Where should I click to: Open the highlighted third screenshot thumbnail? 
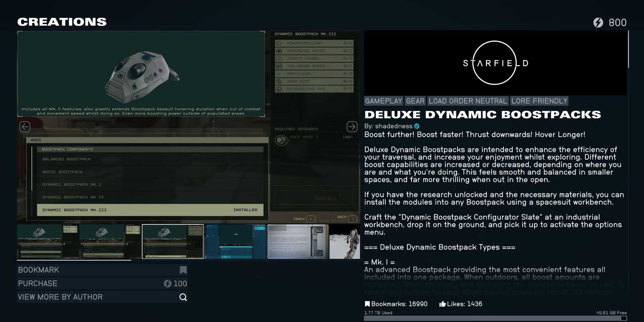(x=173, y=241)
